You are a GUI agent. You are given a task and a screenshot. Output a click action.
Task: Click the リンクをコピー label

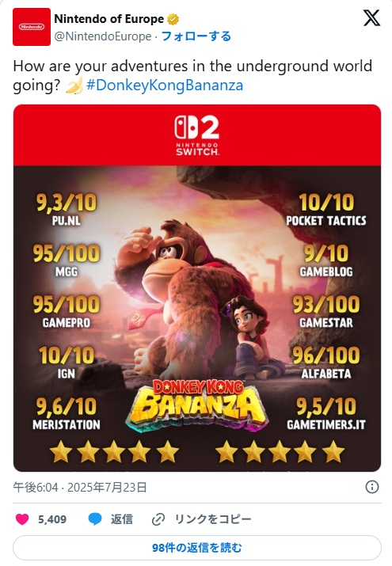point(212,519)
